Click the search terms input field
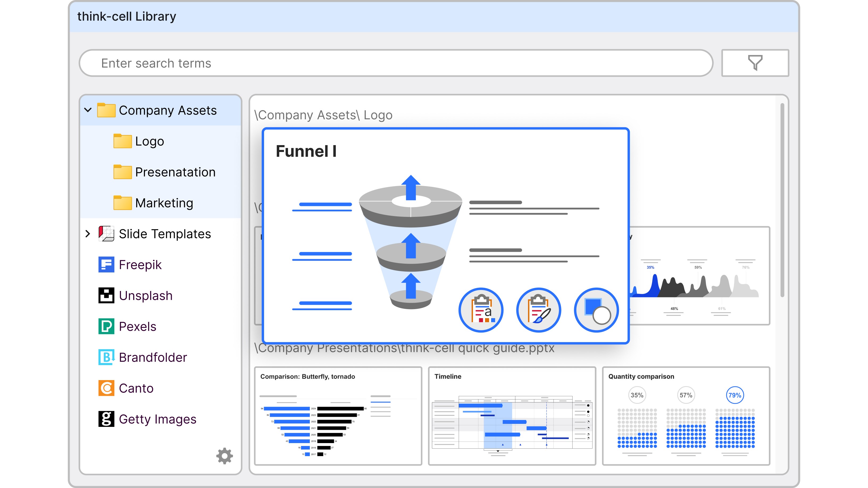868x488 pixels. click(396, 63)
